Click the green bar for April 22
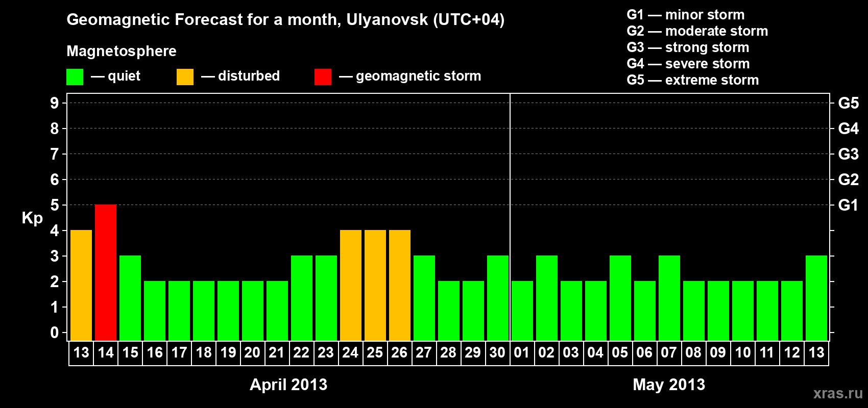Screen dimensions: 868x408 coord(302,298)
